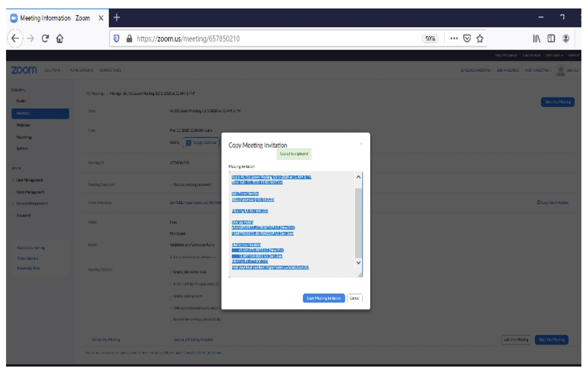
Task: Click Save as a Meeting Template
Action: [193, 340]
